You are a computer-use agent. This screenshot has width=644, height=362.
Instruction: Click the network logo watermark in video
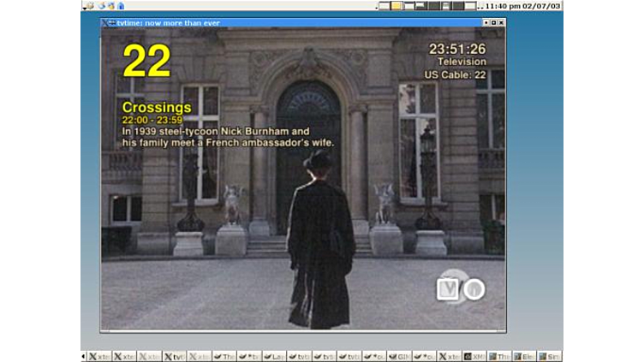coord(461,289)
